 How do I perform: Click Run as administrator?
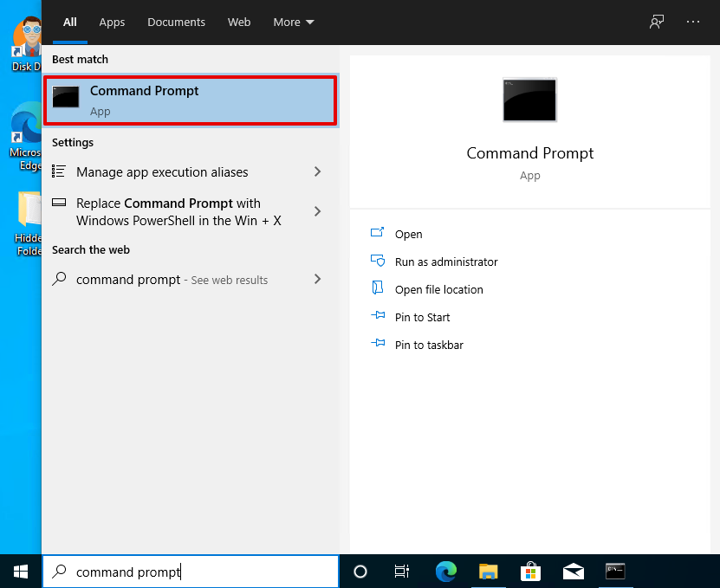click(x=445, y=262)
